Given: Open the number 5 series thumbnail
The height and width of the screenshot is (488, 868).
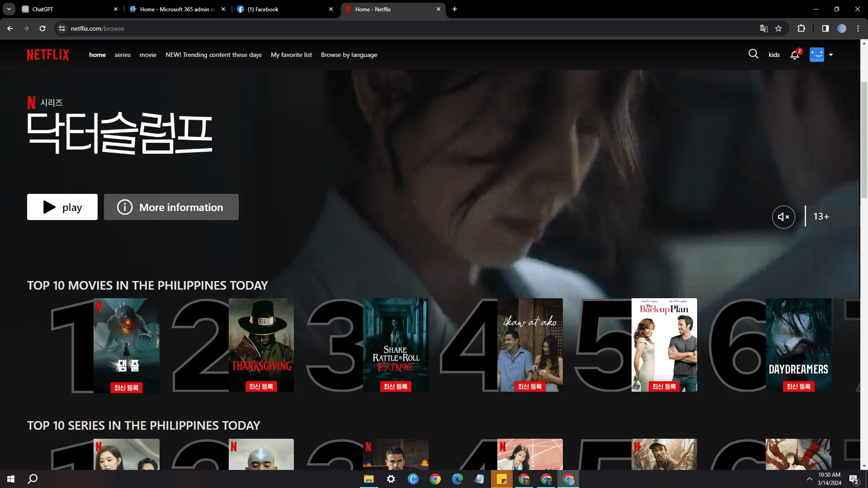Looking at the screenshot, I should tap(664, 454).
